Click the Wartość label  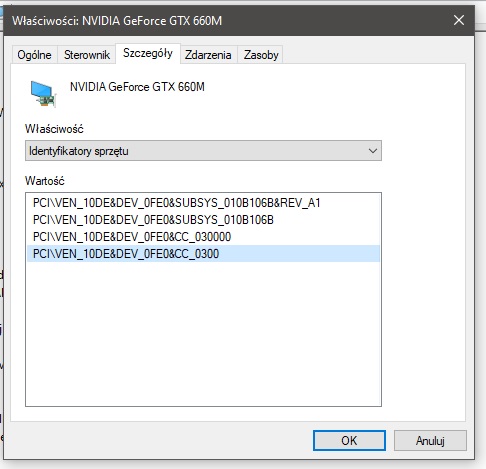coord(44,181)
